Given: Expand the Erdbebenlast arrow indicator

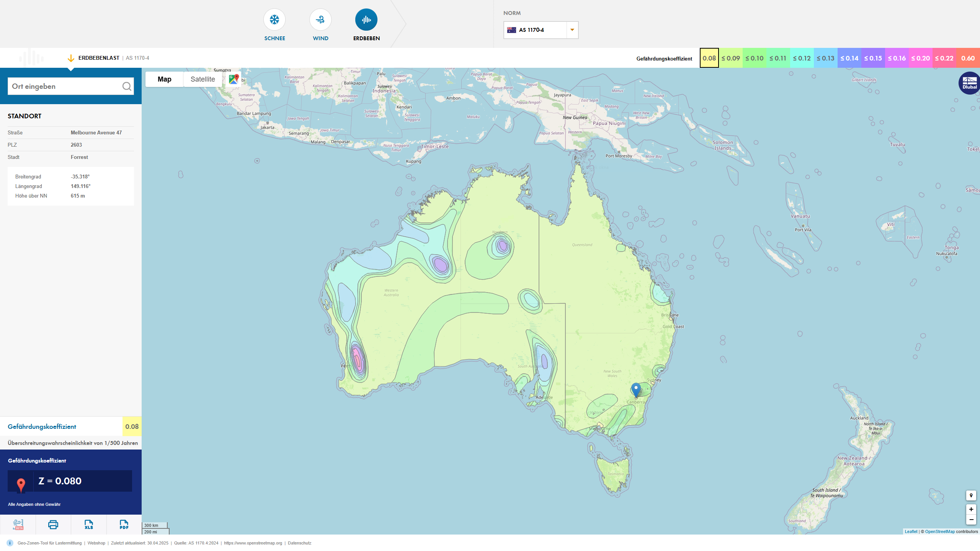Looking at the screenshot, I should pyautogui.click(x=71, y=58).
